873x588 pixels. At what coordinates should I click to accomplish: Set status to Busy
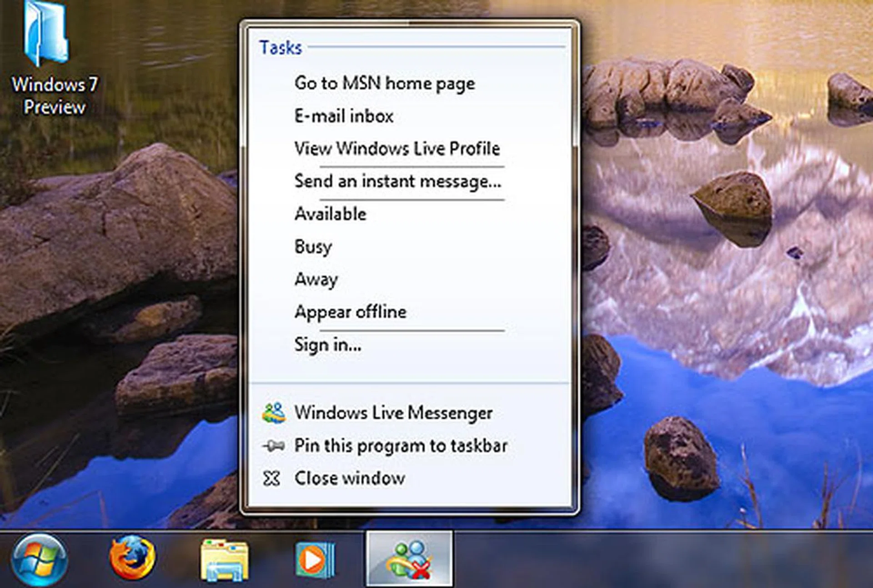tap(313, 247)
